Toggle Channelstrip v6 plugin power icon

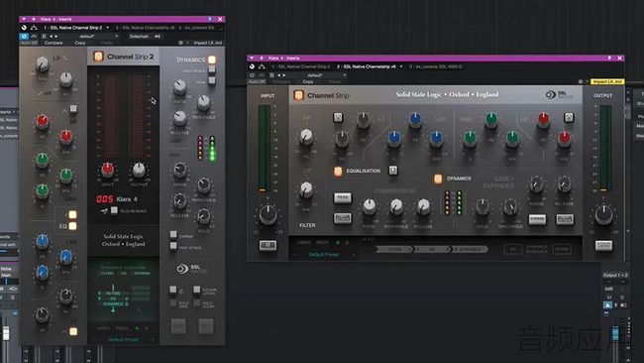pyautogui.click(x=298, y=95)
